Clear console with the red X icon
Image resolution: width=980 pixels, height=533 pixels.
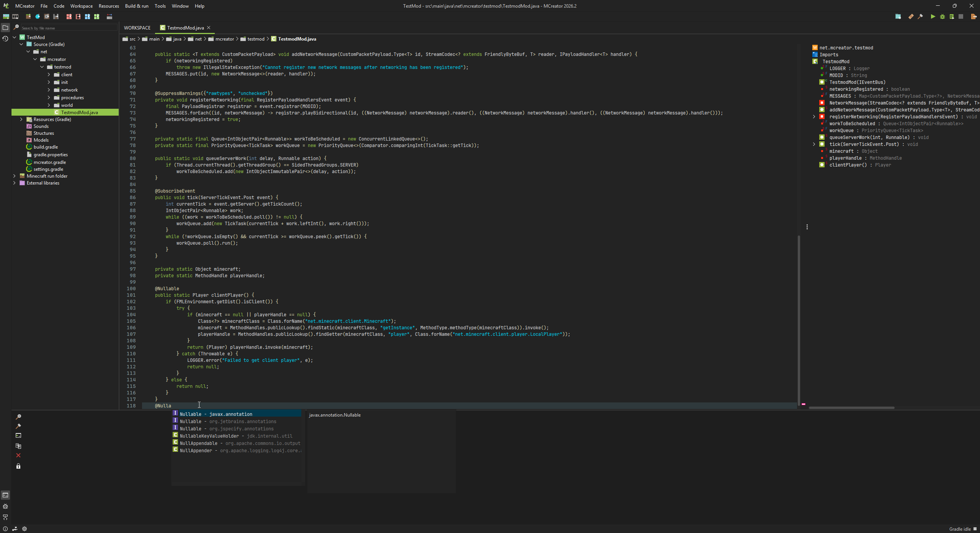pyautogui.click(x=18, y=455)
